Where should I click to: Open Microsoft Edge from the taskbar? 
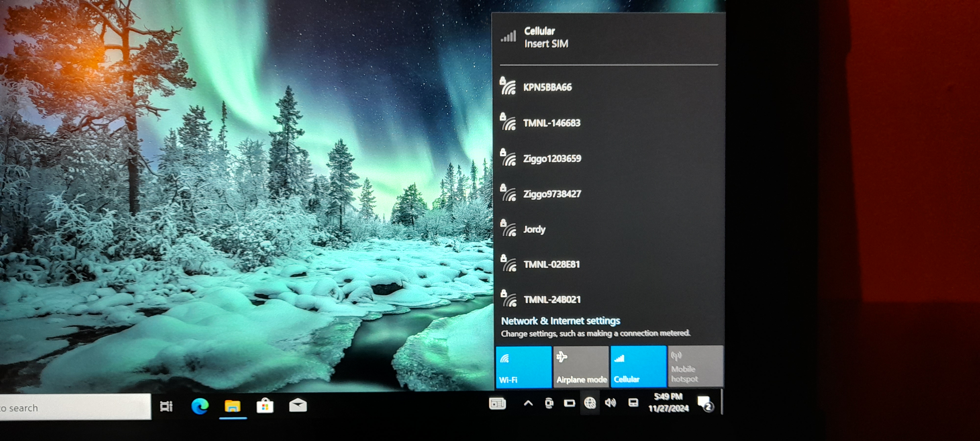click(200, 406)
